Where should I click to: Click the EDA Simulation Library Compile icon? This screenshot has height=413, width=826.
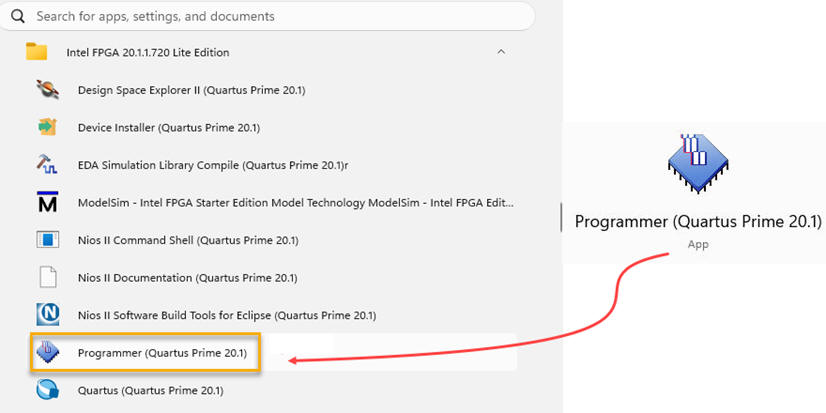tap(47, 164)
